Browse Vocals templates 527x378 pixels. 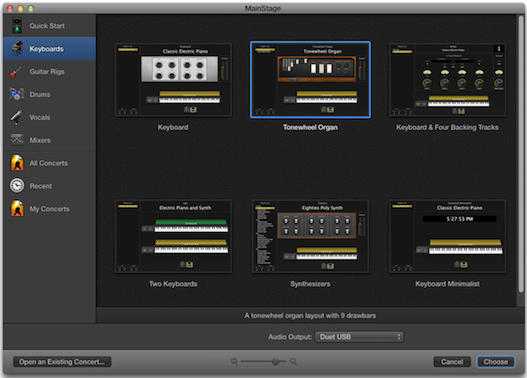[49, 117]
